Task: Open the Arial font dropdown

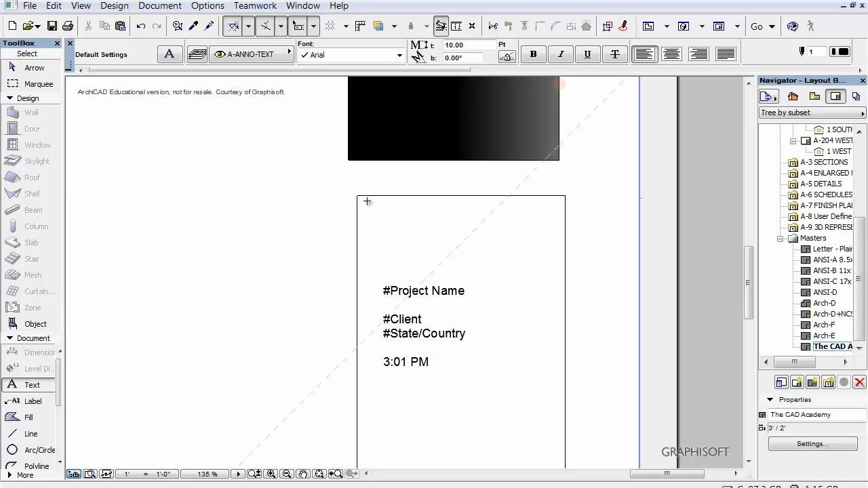Action: (x=351, y=55)
